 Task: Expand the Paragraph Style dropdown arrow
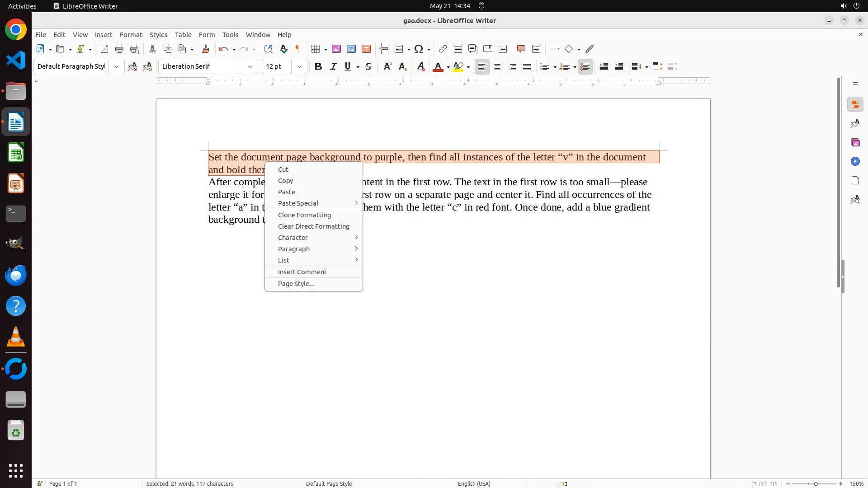point(117,66)
